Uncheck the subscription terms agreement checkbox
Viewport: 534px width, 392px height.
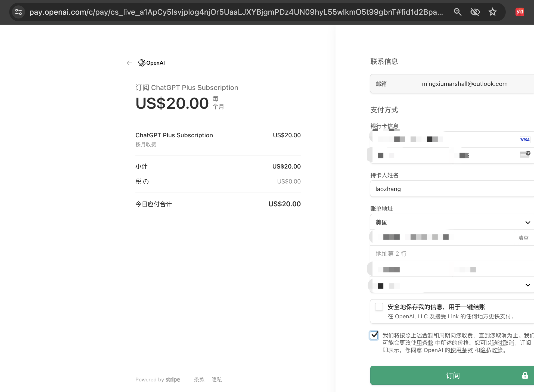click(x=374, y=335)
